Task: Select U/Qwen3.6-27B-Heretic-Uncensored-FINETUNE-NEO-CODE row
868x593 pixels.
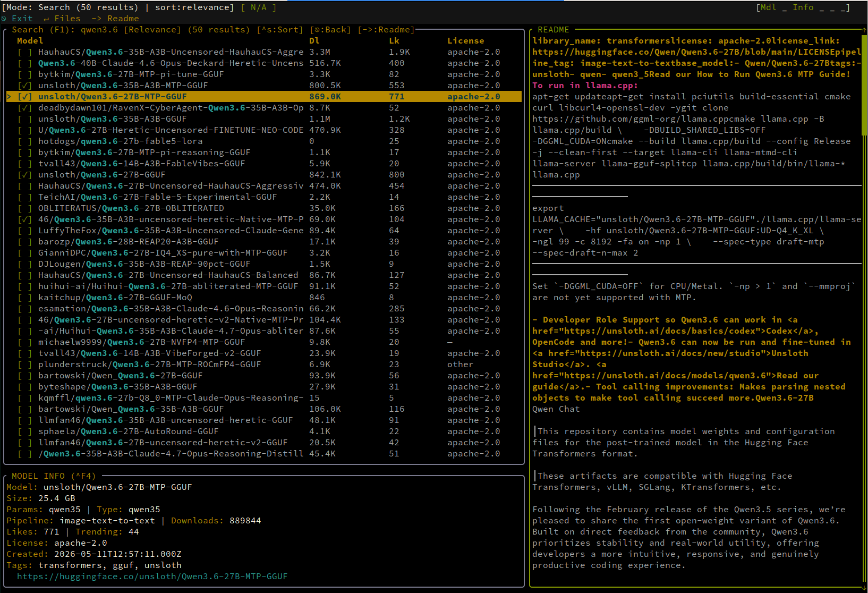Action: 264,130
